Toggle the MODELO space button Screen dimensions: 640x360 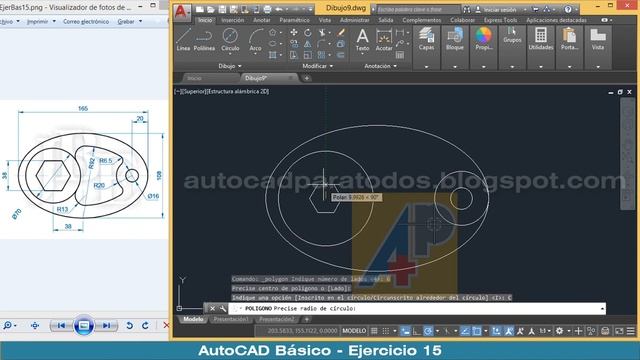(x=354, y=331)
